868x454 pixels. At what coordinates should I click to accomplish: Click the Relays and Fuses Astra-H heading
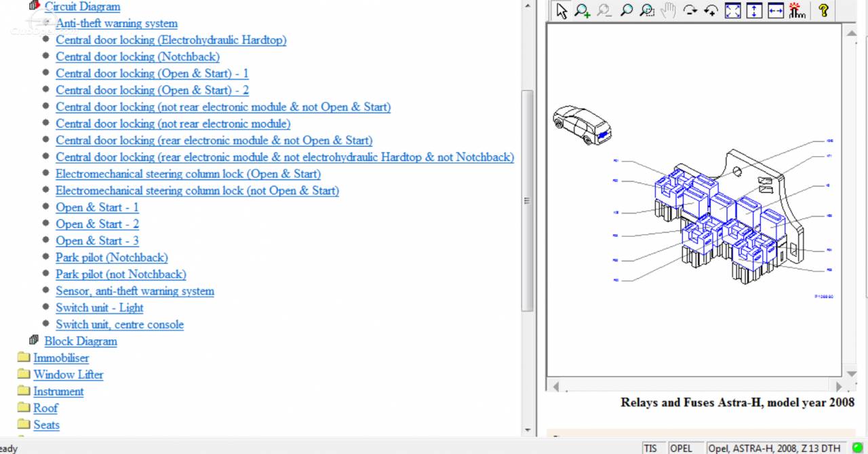tap(737, 402)
